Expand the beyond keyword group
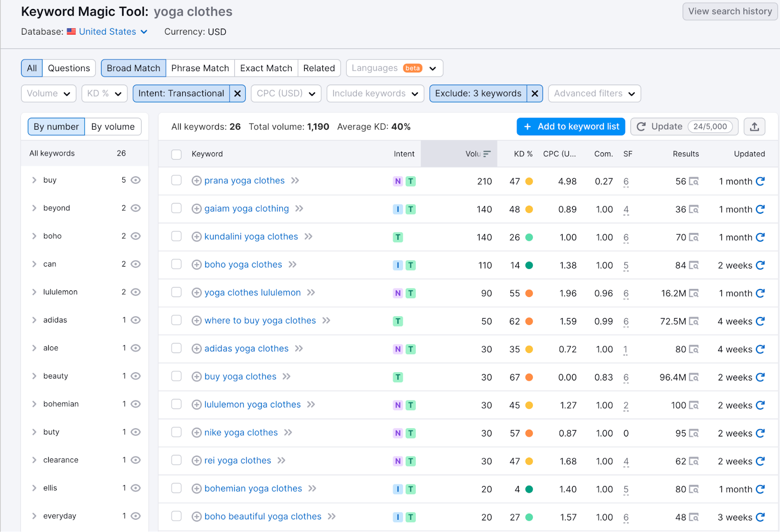 tap(34, 208)
